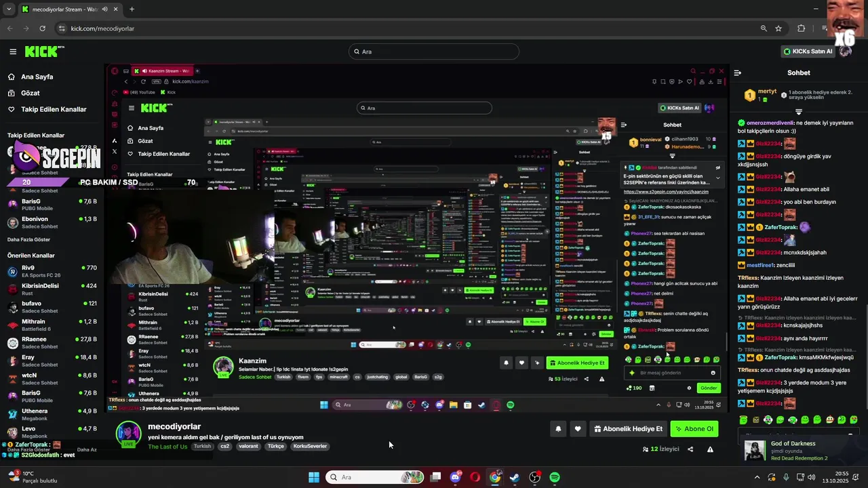Open Levo recommended channel

click(52, 432)
